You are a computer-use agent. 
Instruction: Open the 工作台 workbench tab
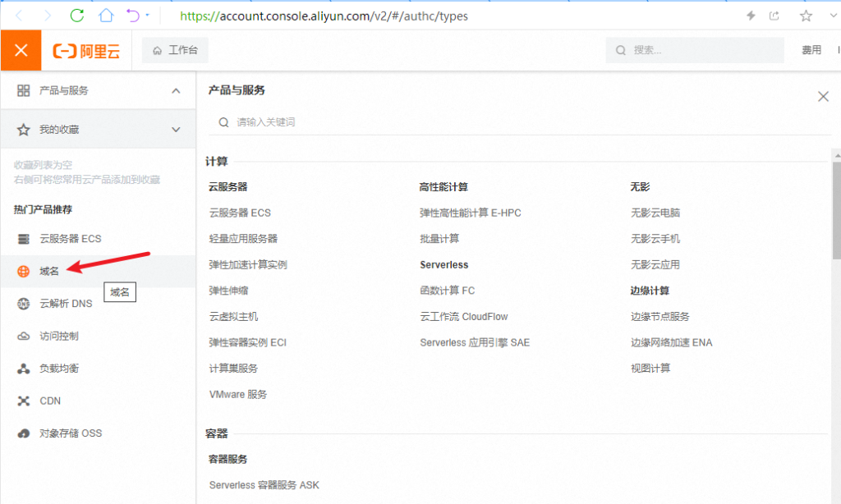pyautogui.click(x=175, y=50)
